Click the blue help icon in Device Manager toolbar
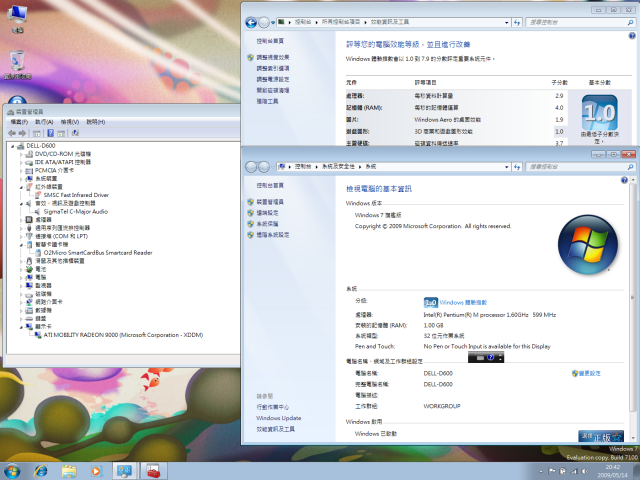640x480 pixels. 51,133
